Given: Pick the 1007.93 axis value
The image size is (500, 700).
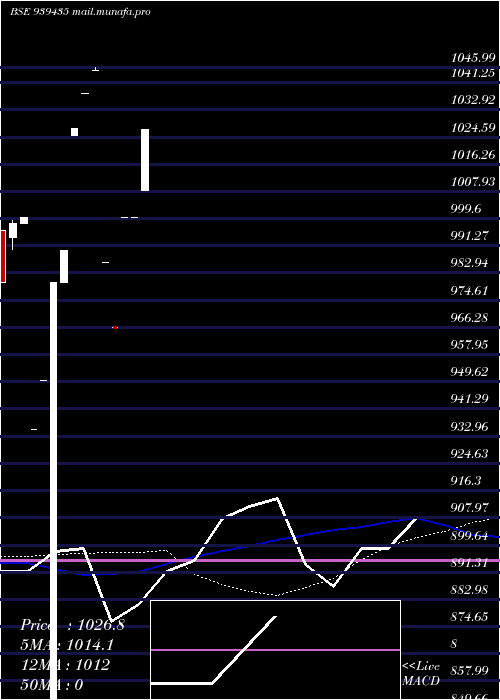Looking at the screenshot, I should (473, 182).
